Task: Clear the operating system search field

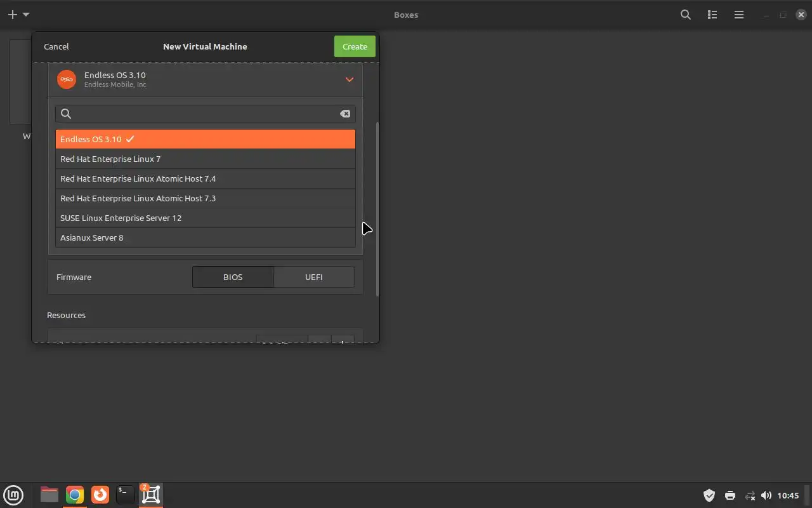Action: point(345,114)
